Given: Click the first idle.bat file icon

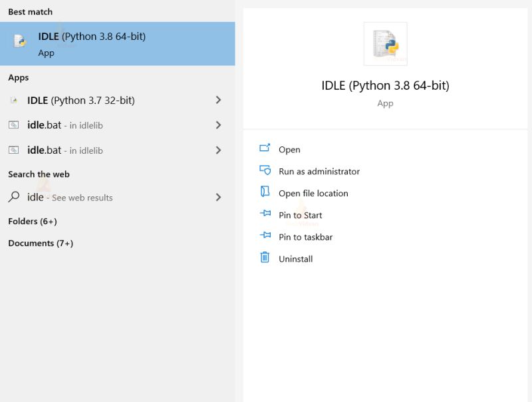Looking at the screenshot, I should [15, 125].
